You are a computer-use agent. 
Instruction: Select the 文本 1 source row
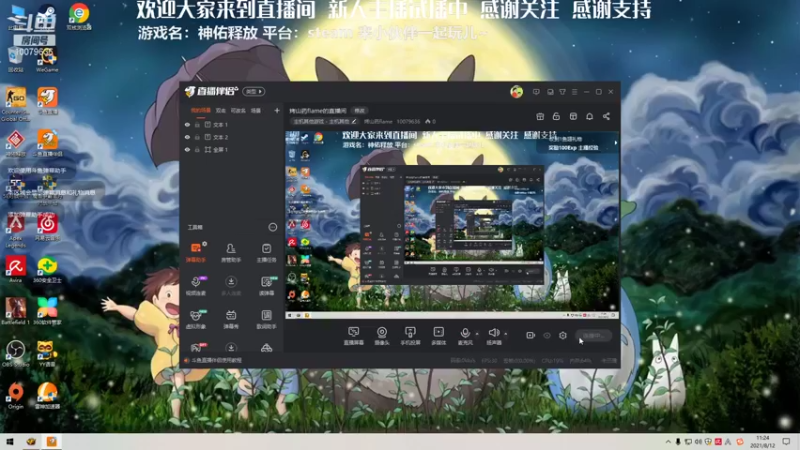(x=232, y=124)
